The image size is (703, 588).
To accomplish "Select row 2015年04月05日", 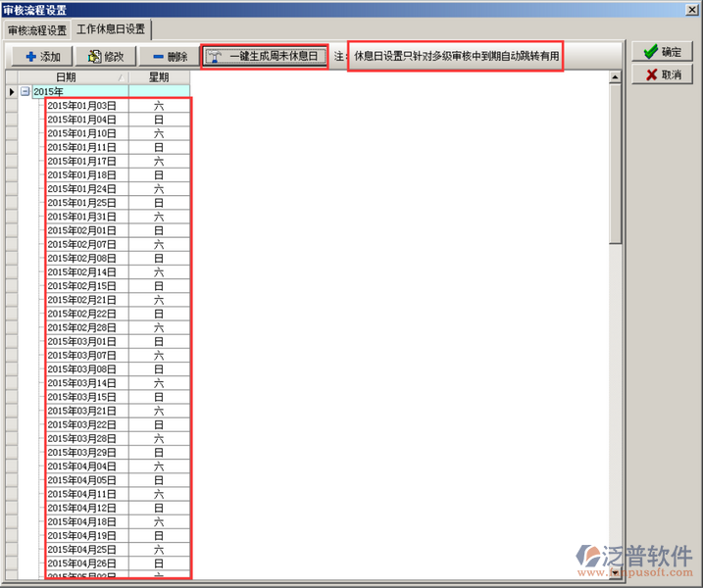I will 118,481.
